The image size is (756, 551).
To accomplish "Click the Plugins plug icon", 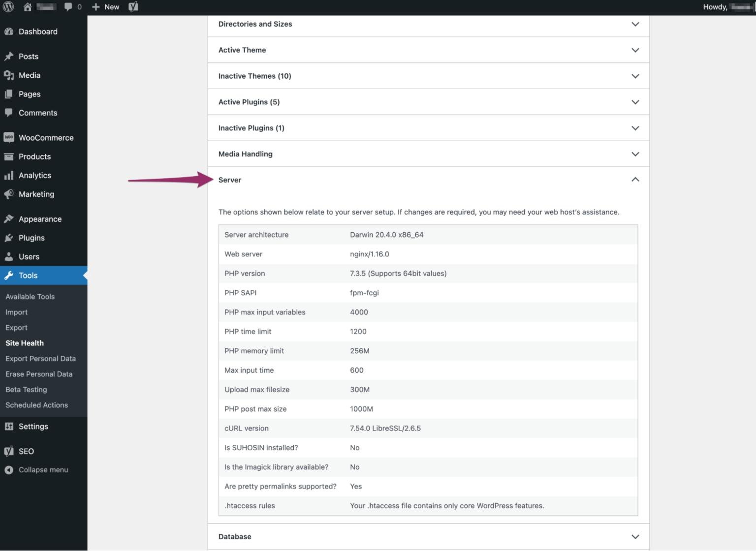I will 8,238.
